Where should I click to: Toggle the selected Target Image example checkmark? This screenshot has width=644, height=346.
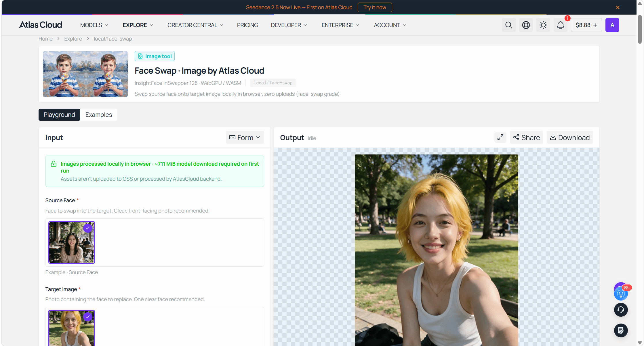click(x=88, y=317)
